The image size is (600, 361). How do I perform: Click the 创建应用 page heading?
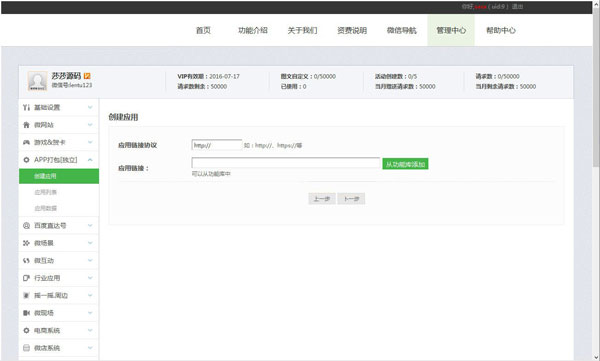[123, 117]
